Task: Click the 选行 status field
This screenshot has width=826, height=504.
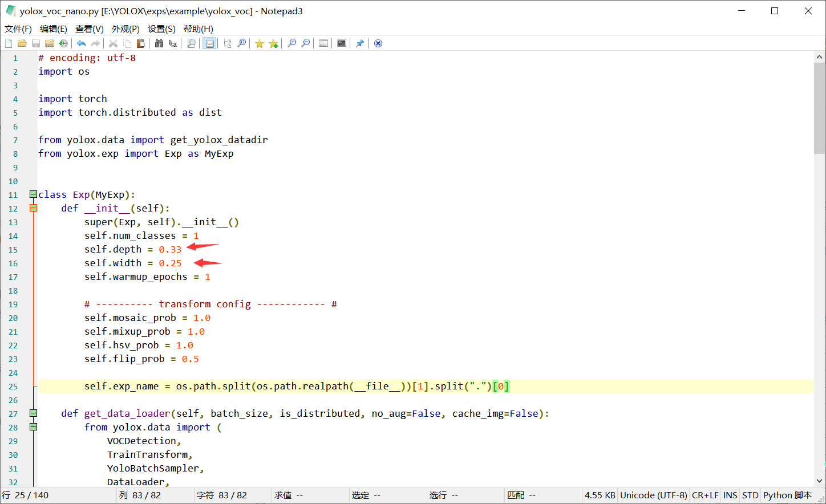Action: tap(465, 495)
